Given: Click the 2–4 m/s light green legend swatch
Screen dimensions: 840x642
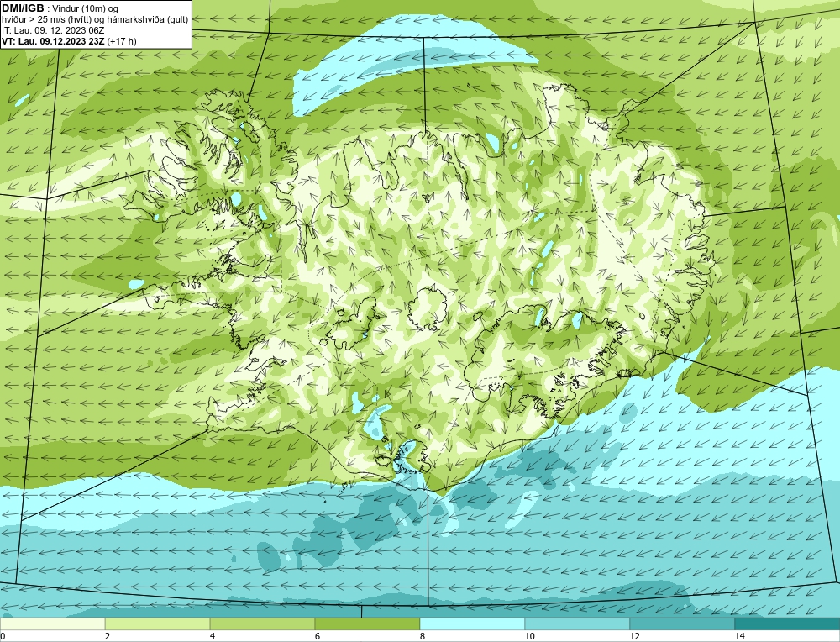Looking at the screenshot, I should [158, 624].
